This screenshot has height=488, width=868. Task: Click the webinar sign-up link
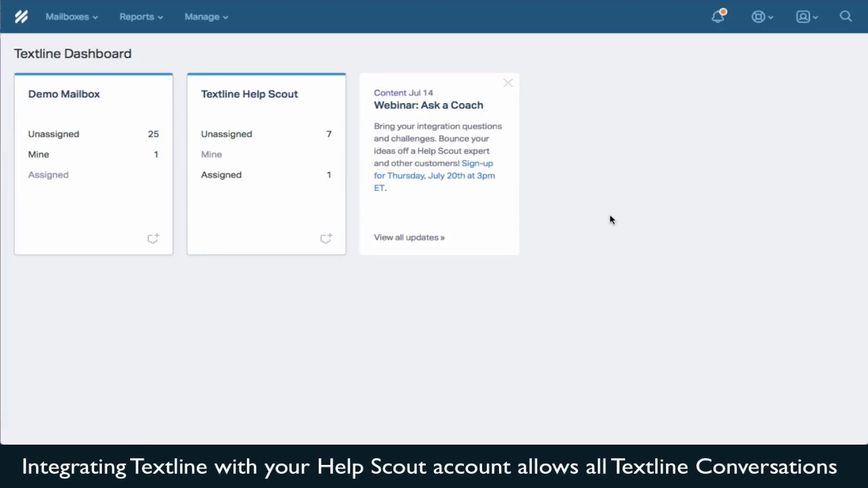coord(434,176)
